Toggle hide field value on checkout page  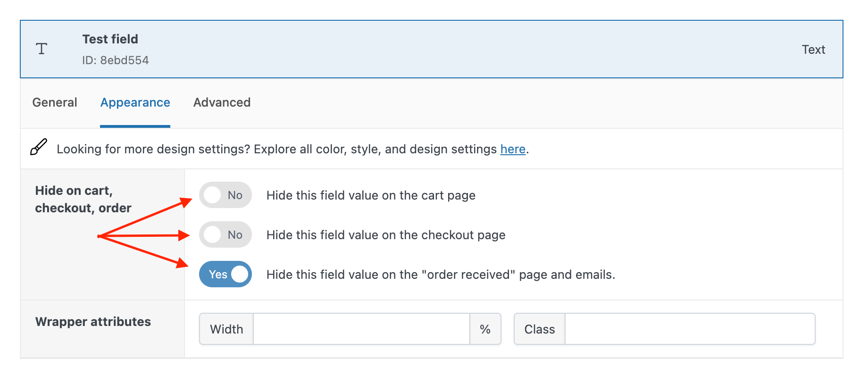(x=225, y=234)
